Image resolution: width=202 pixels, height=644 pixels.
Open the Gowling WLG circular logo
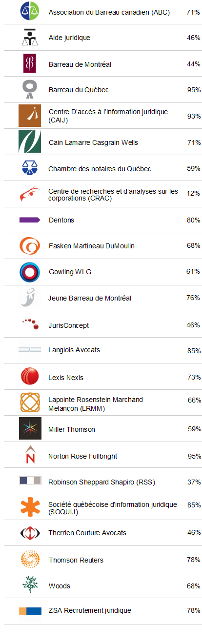(x=30, y=272)
